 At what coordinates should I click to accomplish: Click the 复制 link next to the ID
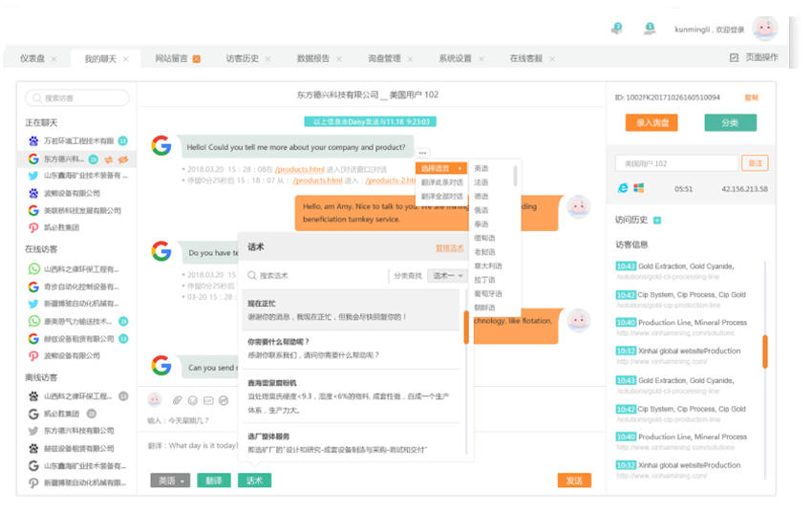tap(751, 97)
